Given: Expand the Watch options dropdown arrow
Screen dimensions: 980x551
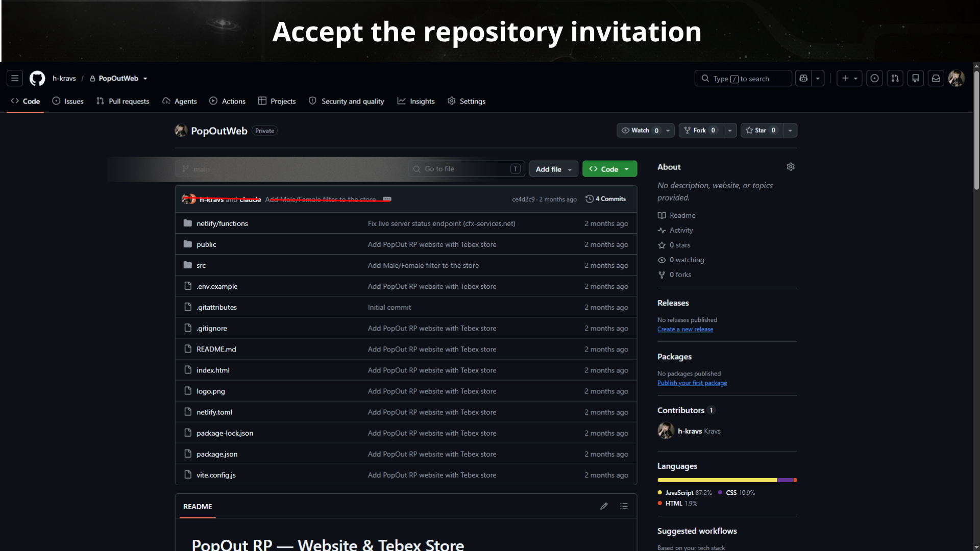Looking at the screenshot, I should coord(668,131).
